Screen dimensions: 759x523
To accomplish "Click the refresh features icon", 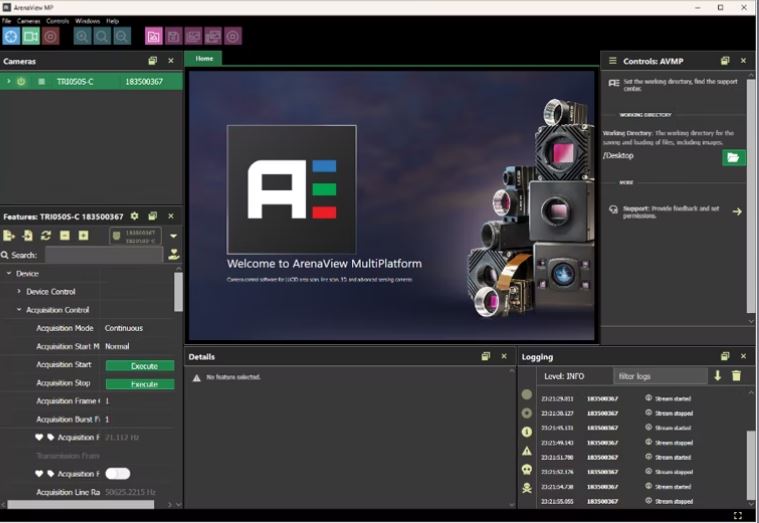I will [46, 236].
